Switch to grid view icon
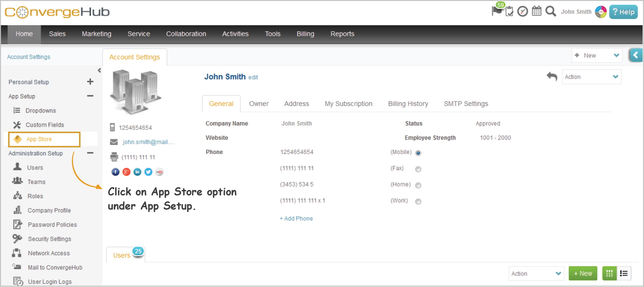The height and width of the screenshot is (287, 644). tap(609, 274)
